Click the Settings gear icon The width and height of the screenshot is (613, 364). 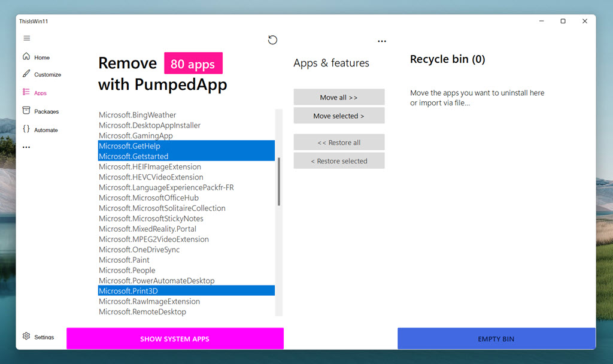click(x=26, y=336)
